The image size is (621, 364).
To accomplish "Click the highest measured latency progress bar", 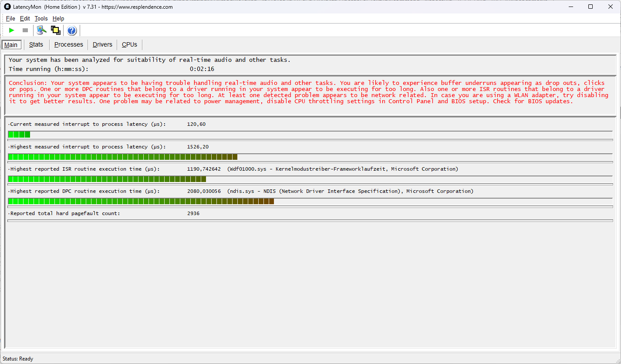I will click(x=310, y=157).
